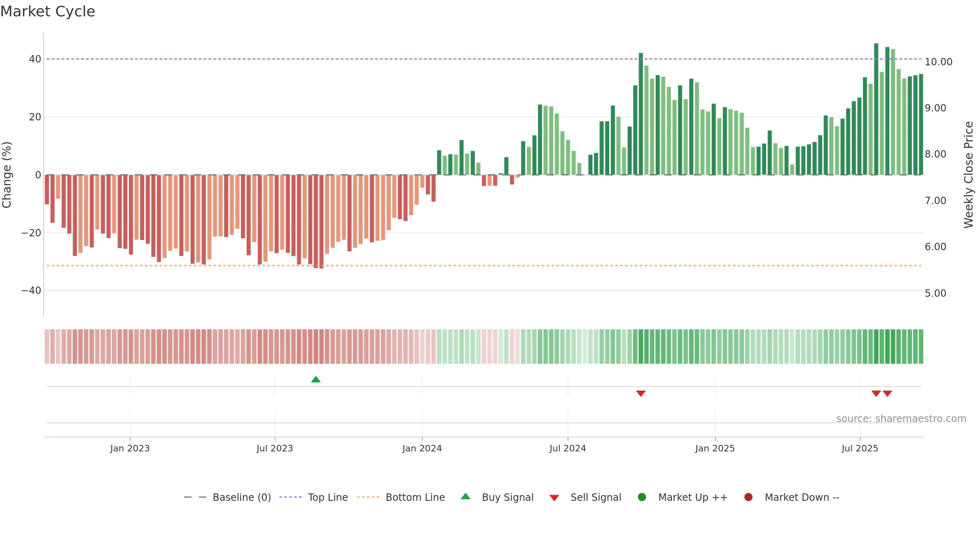This screenshot has width=980, height=551.
Task: Click the Jul 2025 axis label
Action: [860, 448]
